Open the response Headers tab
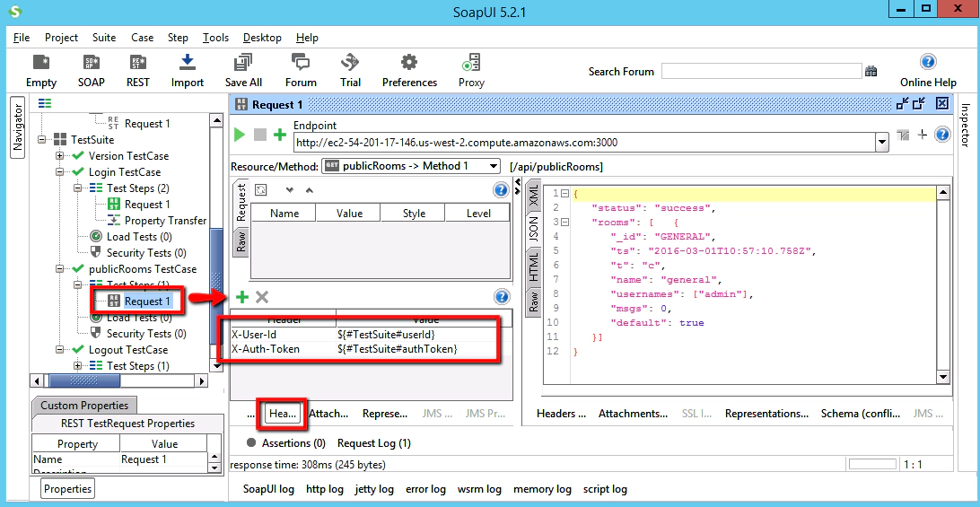The image size is (980, 507). pos(561,413)
